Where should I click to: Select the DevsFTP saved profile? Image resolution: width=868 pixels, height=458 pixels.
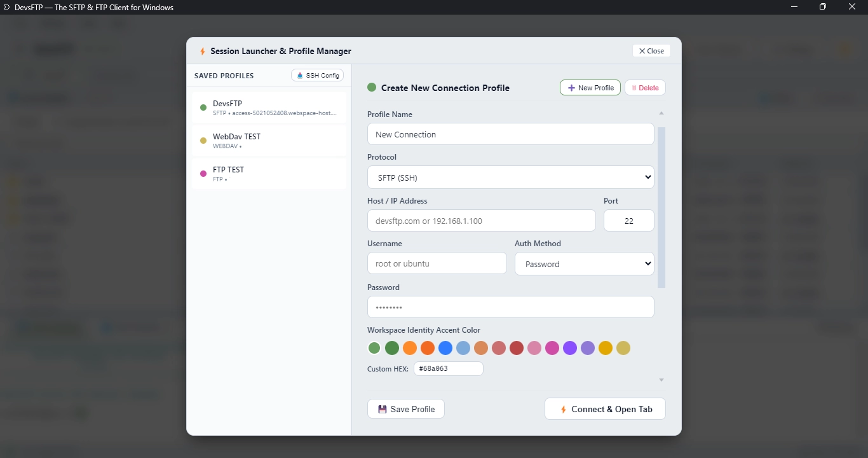coord(269,108)
